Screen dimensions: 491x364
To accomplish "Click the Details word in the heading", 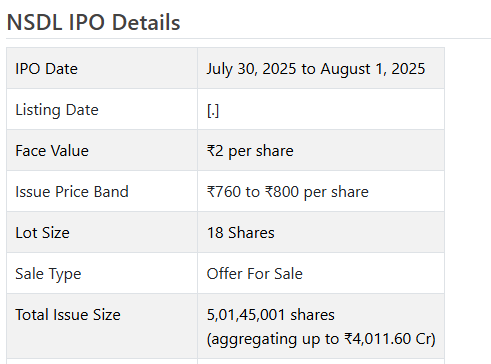I will [x=146, y=23].
